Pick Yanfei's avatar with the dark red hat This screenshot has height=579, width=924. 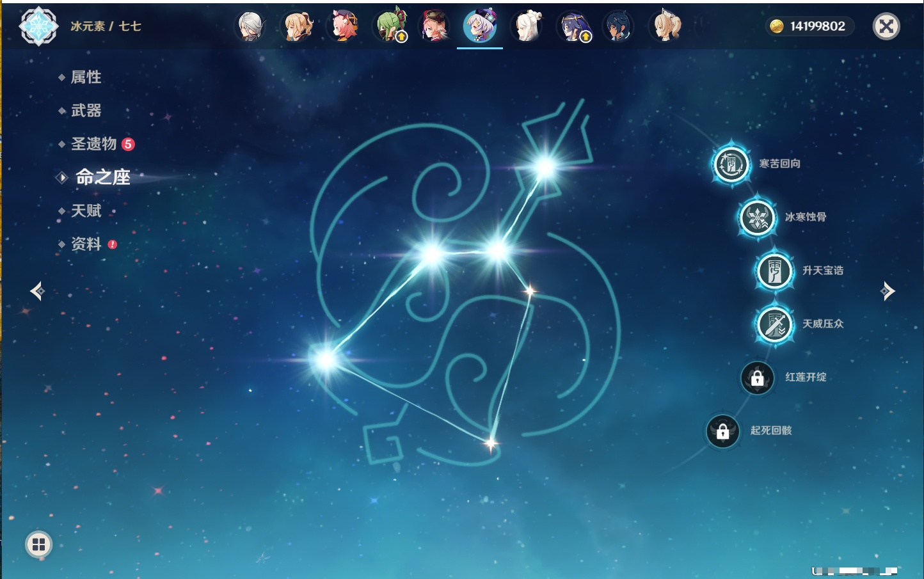click(x=434, y=27)
